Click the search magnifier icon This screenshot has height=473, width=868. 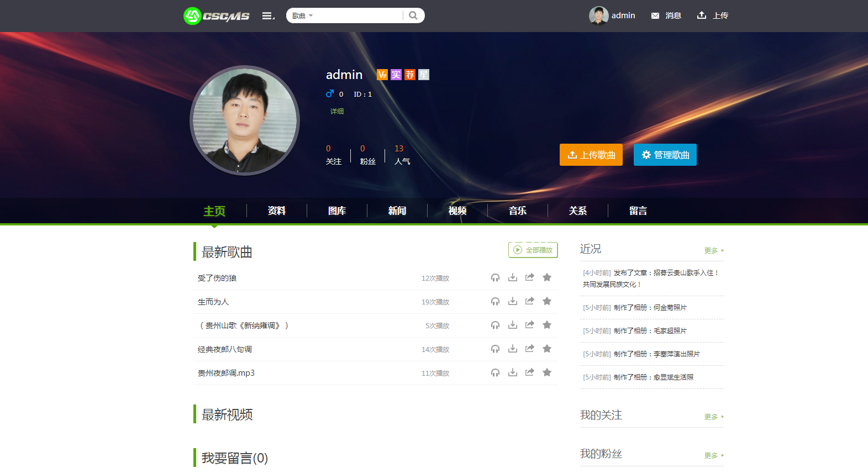click(x=413, y=15)
